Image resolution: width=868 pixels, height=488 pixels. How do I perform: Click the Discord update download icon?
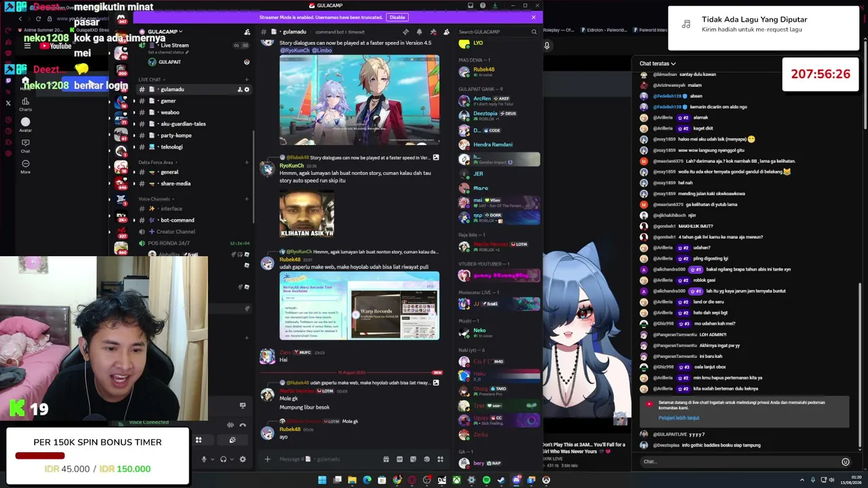coord(495,5)
